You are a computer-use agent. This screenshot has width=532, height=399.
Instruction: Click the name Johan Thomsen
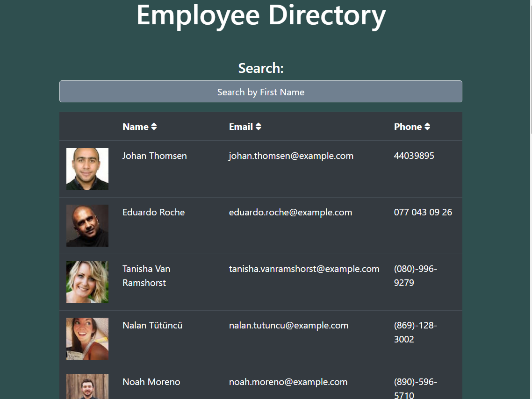154,156
